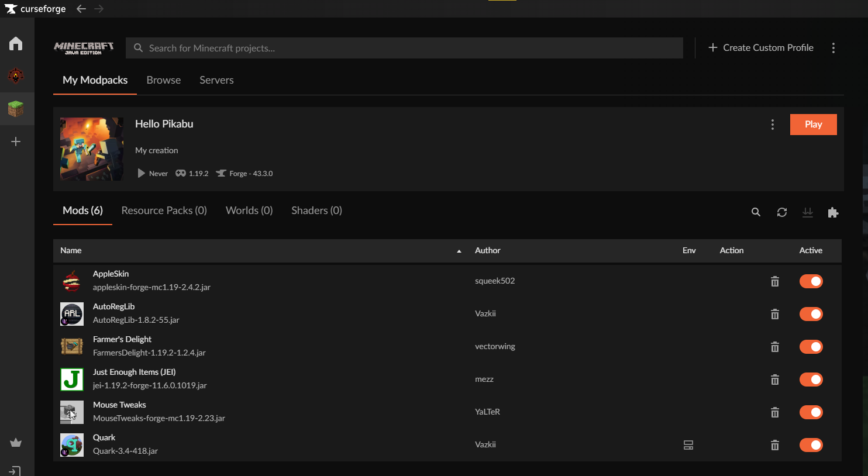868x476 pixels.
Task: Click the AutoRegLib ARL icon
Action: pyautogui.click(x=72, y=314)
